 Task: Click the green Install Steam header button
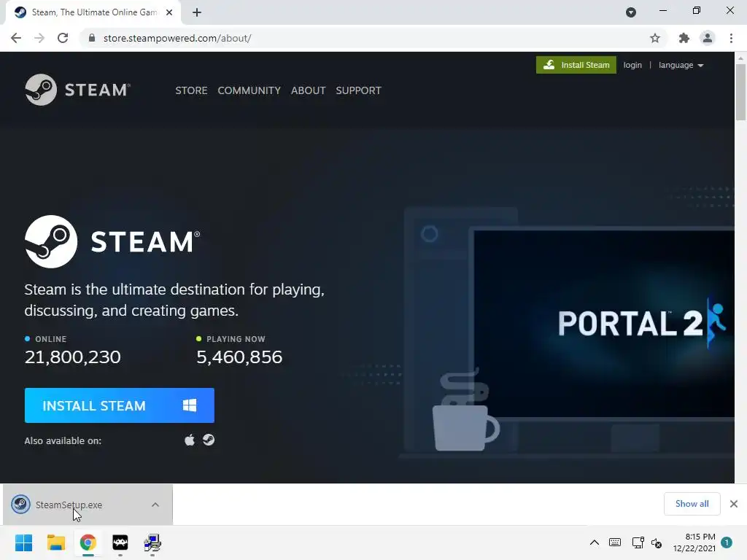576,65
